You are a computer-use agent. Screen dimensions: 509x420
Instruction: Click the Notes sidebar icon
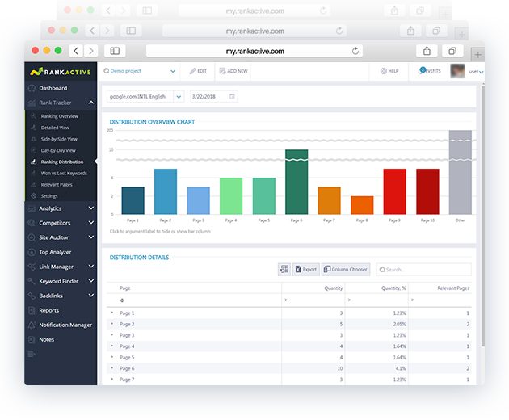(32, 339)
